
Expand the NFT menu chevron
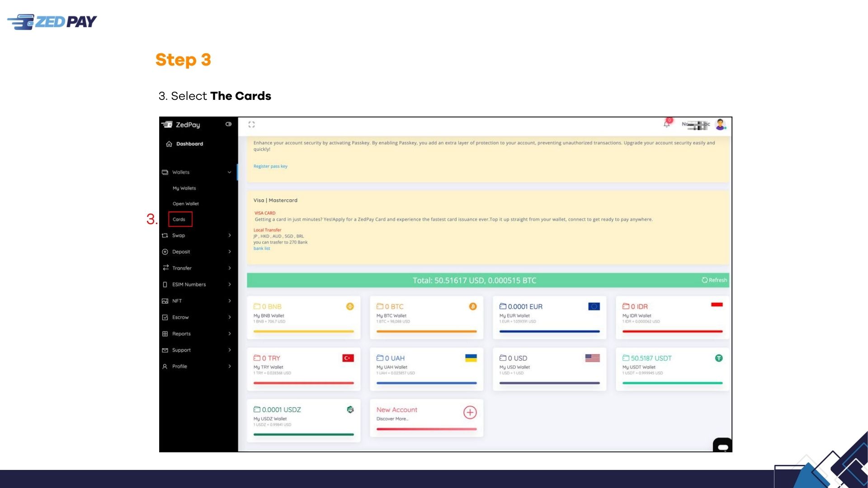230,301
